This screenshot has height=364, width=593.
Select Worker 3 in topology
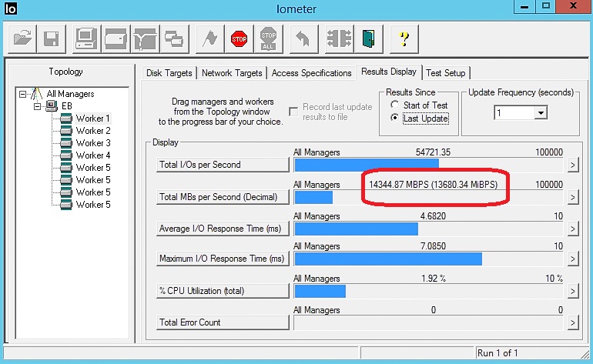point(93,143)
